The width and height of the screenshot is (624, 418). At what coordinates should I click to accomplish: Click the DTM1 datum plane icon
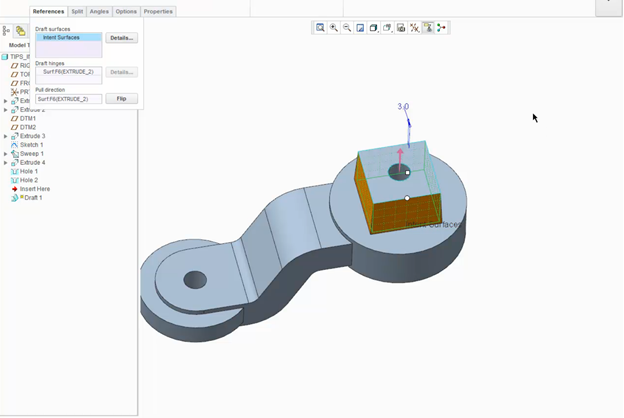pyautogui.click(x=15, y=119)
